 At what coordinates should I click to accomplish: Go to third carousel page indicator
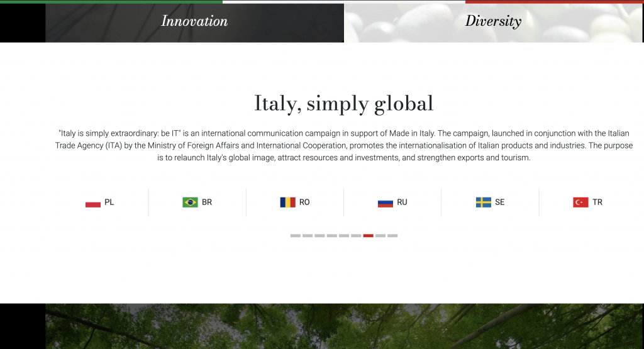(319, 236)
